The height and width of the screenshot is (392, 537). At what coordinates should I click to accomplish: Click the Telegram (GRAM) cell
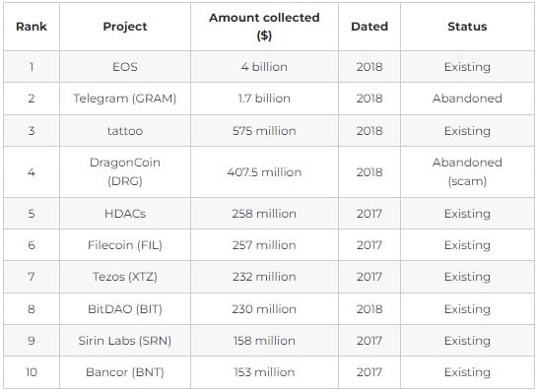click(125, 98)
